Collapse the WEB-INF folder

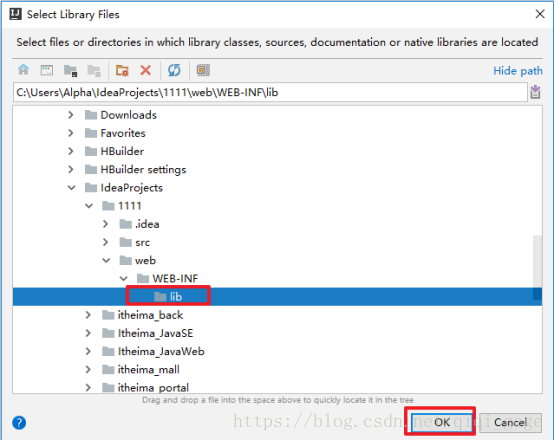coord(123,278)
